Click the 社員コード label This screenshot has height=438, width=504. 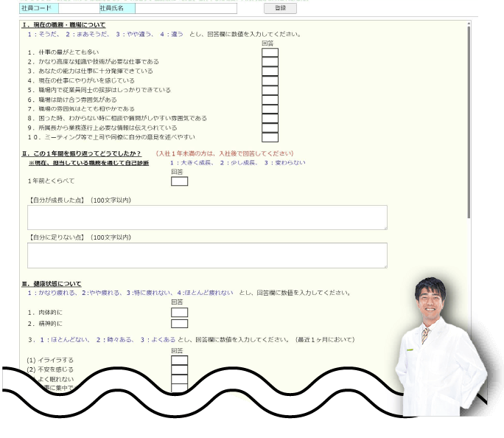pyautogui.click(x=39, y=9)
